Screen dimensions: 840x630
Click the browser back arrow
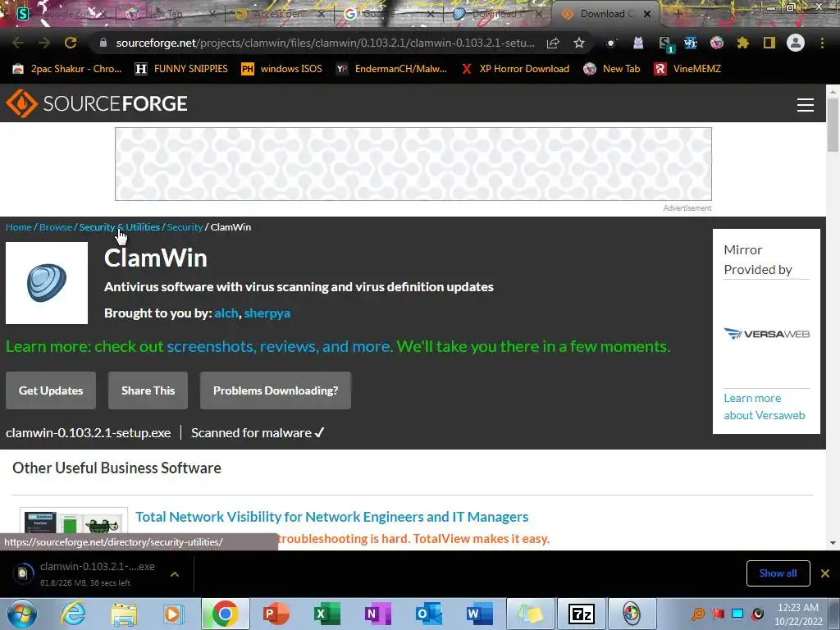18,43
